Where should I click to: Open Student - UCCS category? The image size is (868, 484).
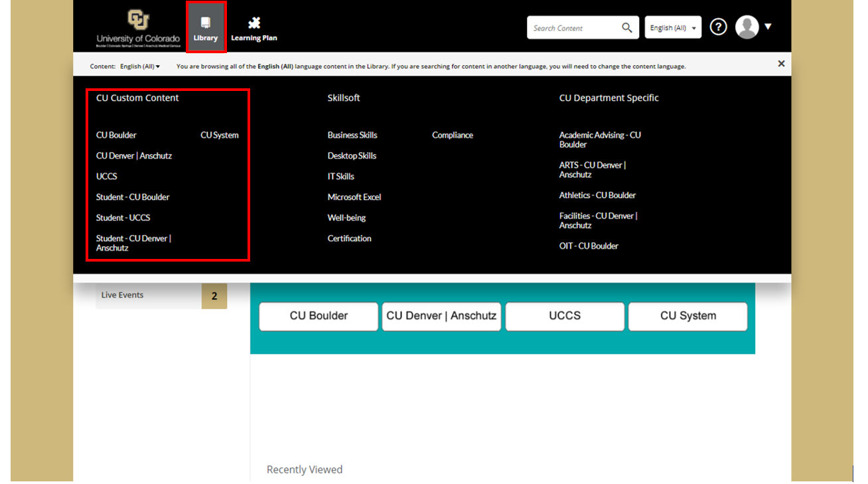[123, 217]
